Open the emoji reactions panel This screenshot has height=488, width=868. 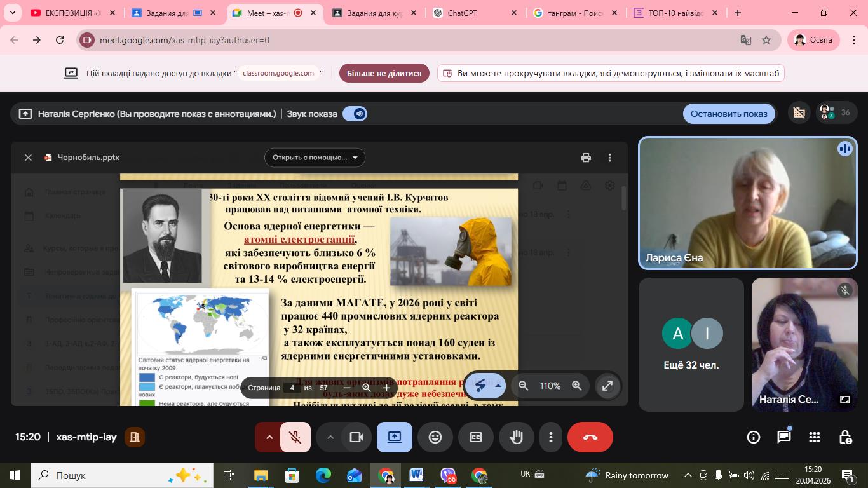(x=435, y=437)
